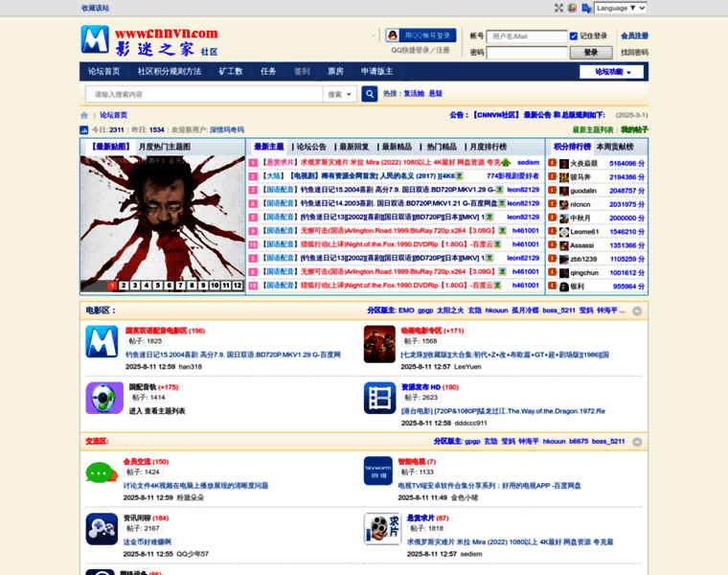Switch to the 最新精品 tab
This screenshot has height=575, width=728.
397,147
